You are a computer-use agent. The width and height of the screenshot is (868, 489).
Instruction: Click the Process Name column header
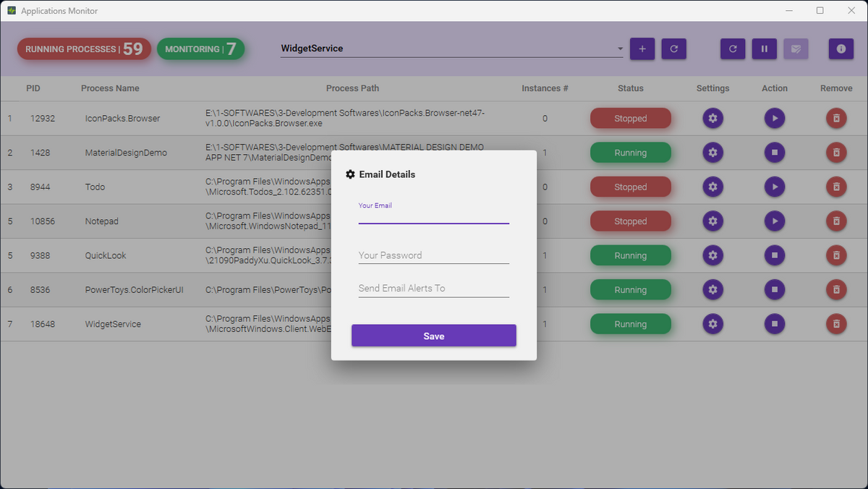tap(110, 88)
